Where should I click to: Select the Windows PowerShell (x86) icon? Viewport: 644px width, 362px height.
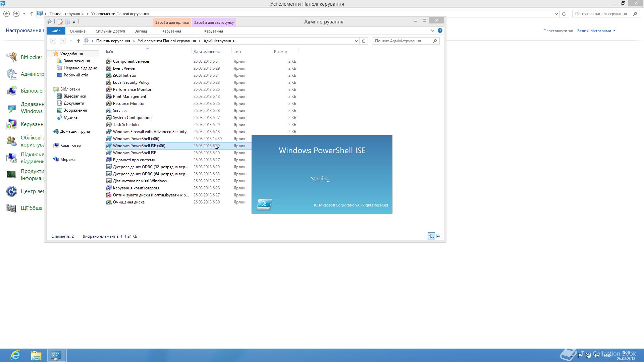[109, 139]
